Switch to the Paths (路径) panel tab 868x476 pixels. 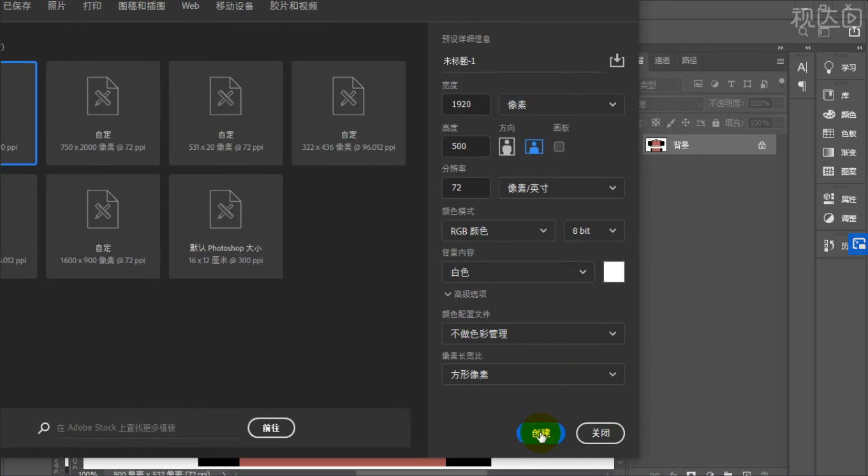(x=689, y=61)
